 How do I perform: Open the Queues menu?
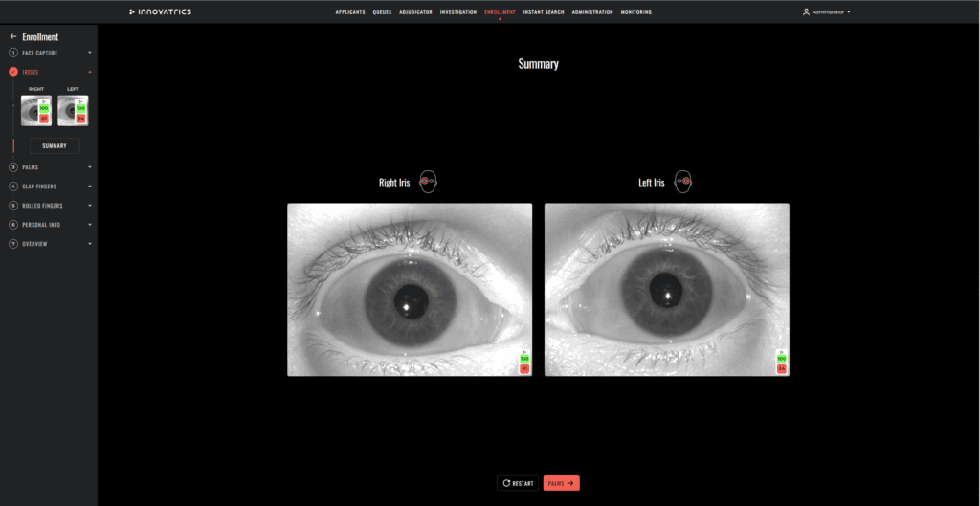382,11
